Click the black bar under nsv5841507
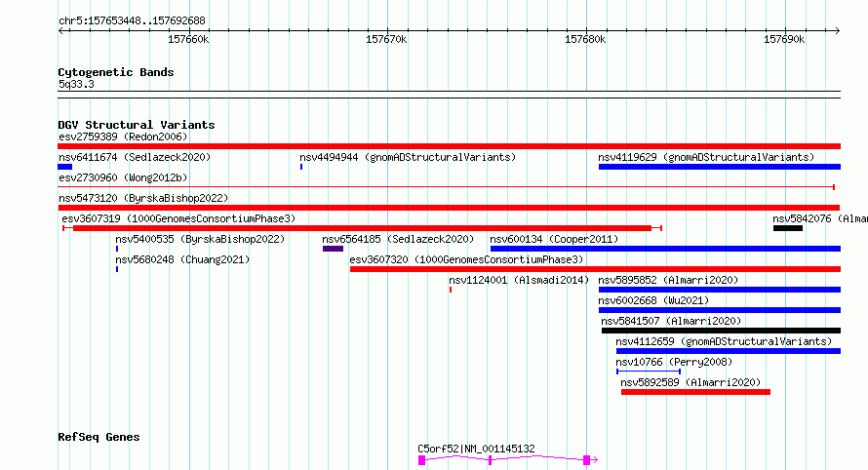Viewport: 868px width, 470px height. 722,331
